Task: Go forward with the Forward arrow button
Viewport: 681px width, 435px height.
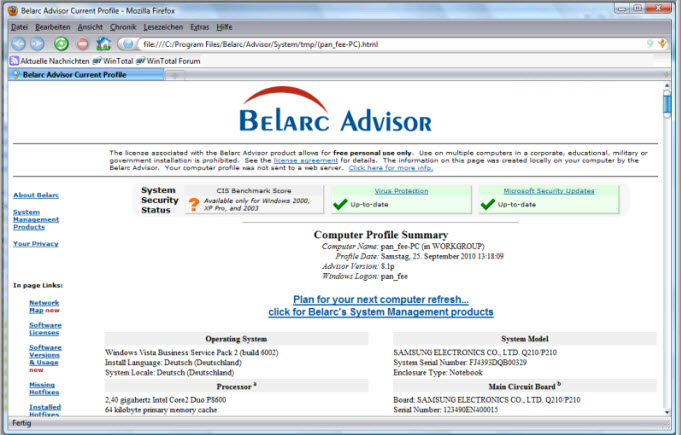Action: coord(37,44)
